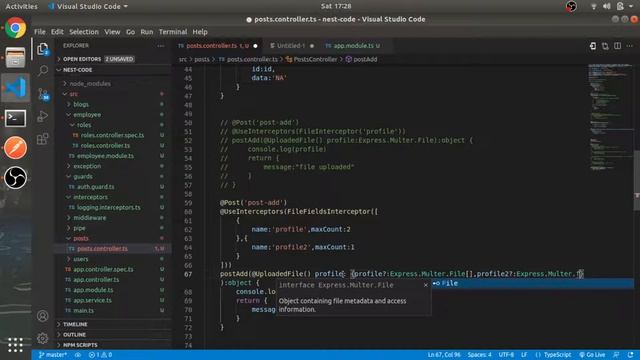
Task: Launch Postman from the dock
Action: pyautogui.click(x=16, y=147)
